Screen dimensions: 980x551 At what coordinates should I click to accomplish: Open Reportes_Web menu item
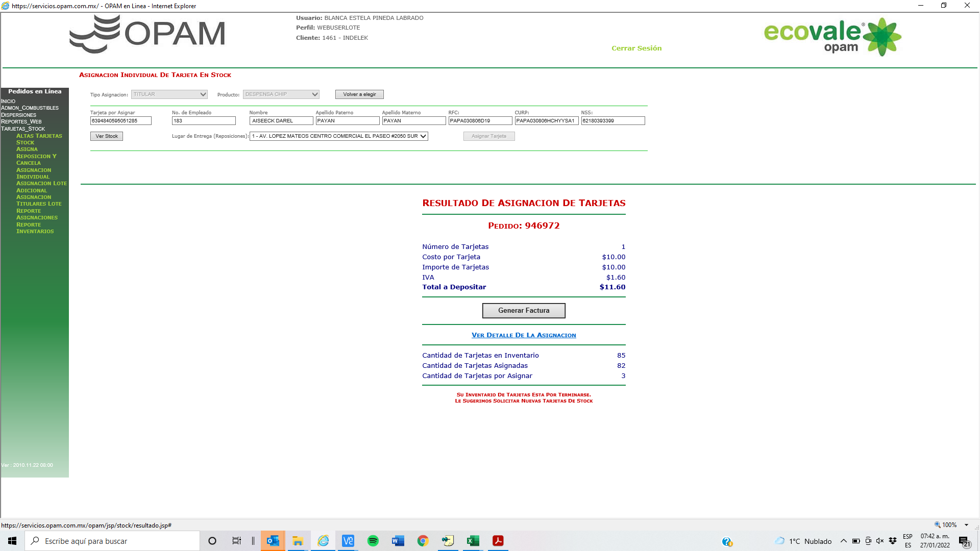[x=21, y=122]
